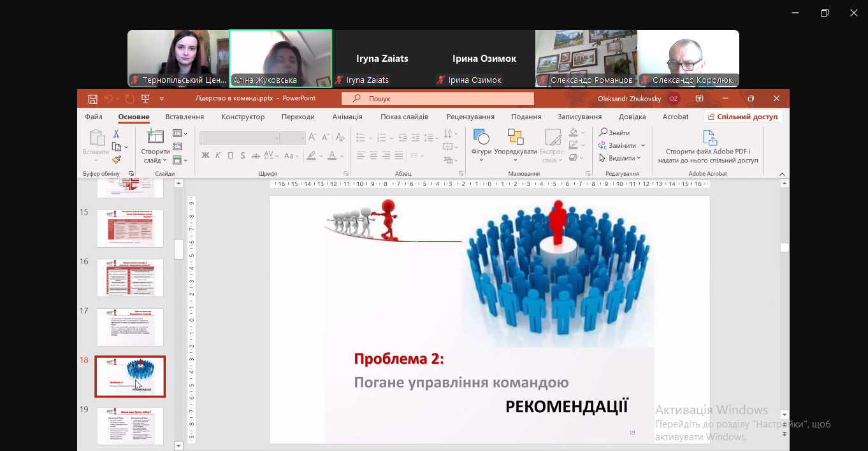Decrease the list indent level

[403, 137]
